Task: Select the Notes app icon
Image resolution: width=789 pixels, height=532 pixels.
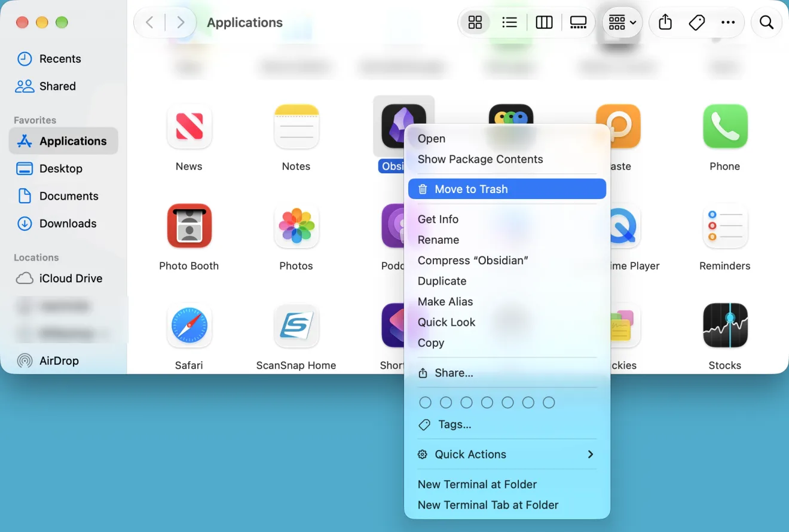Action: coord(296,126)
